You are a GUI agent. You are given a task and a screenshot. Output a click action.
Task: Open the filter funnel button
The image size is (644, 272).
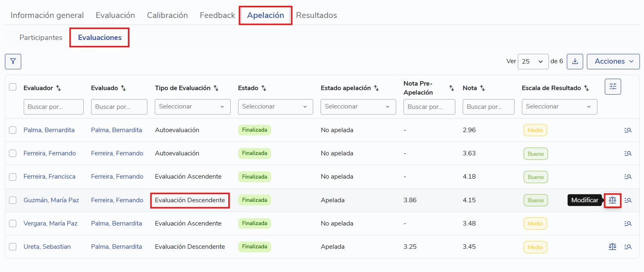point(13,62)
